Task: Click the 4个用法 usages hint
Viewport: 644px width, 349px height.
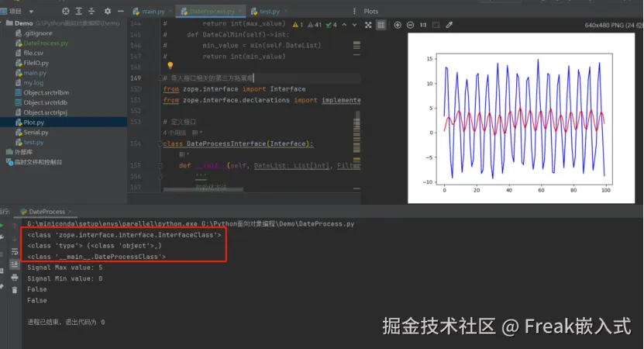Action: [x=174, y=133]
